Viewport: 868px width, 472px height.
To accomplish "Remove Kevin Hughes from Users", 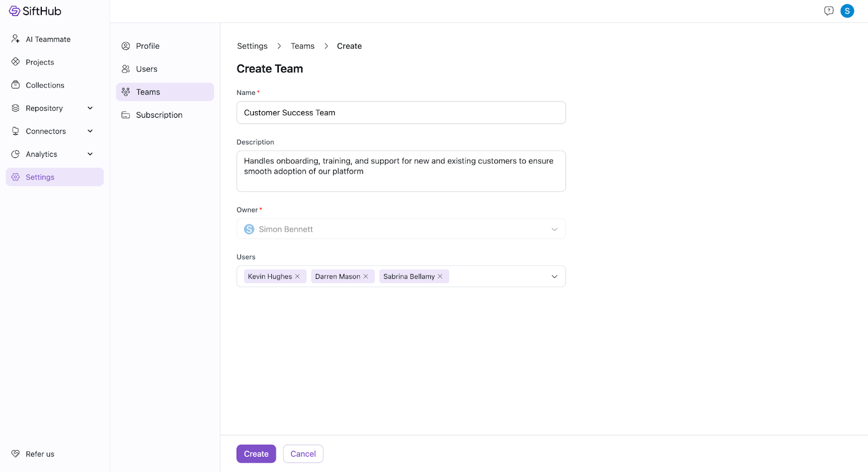I will (x=297, y=277).
